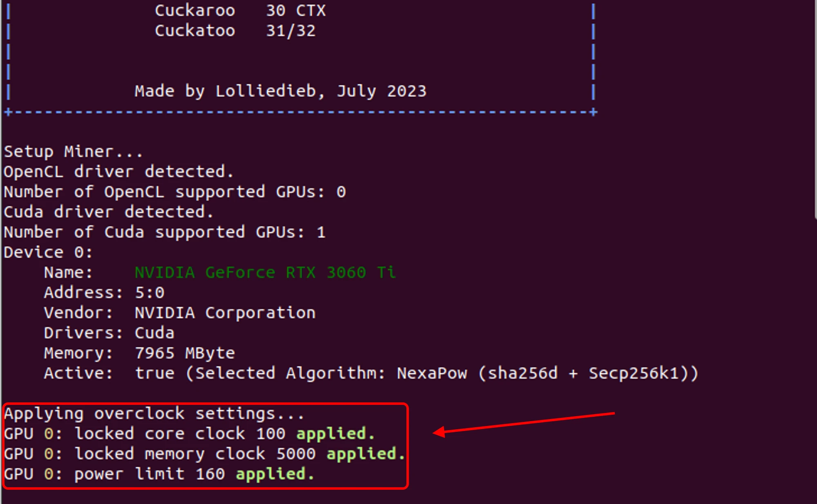Click the 'OpenCL driver detected.' line
This screenshot has height=504, width=817.
118,172
